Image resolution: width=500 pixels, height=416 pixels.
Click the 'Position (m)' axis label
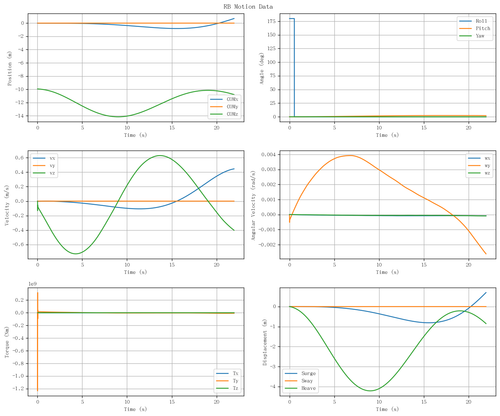[x=10, y=68]
